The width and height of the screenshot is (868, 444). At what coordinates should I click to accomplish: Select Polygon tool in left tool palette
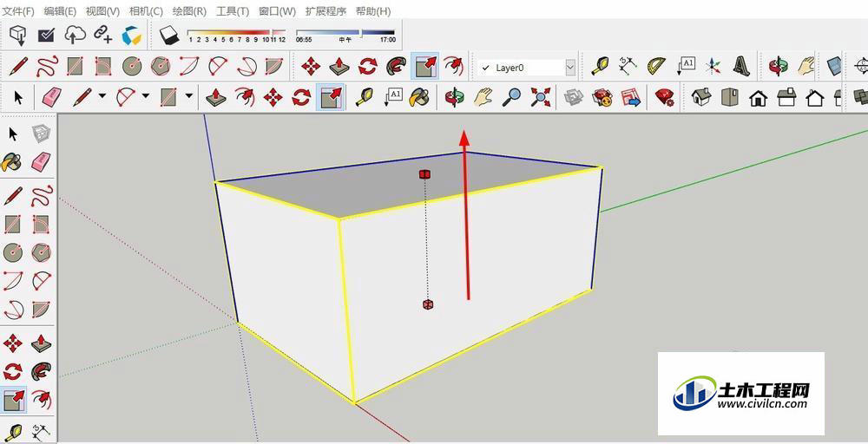pyautogui.click(x=41, y=252)
